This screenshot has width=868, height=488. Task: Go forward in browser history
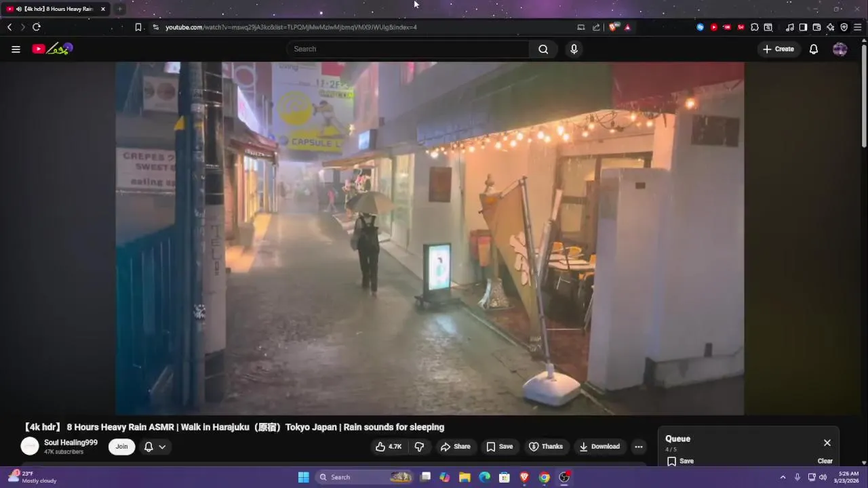pos(23,27)
